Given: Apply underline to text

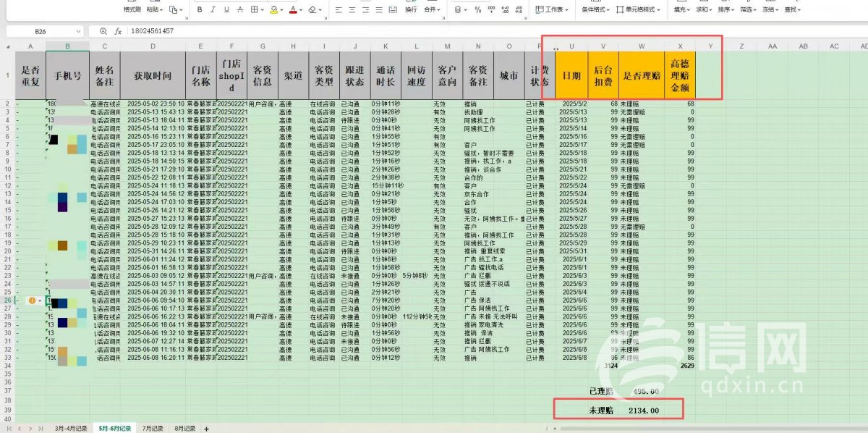Looking at the screenshot, I should (x=226, y=10).
